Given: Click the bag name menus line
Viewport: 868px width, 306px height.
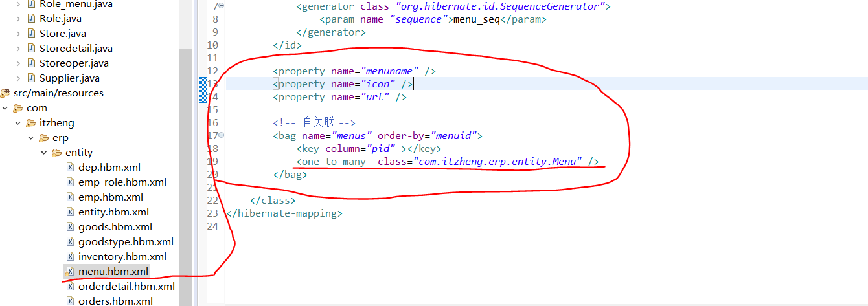Looking at the screenshot, I should (x=378, y=136).
